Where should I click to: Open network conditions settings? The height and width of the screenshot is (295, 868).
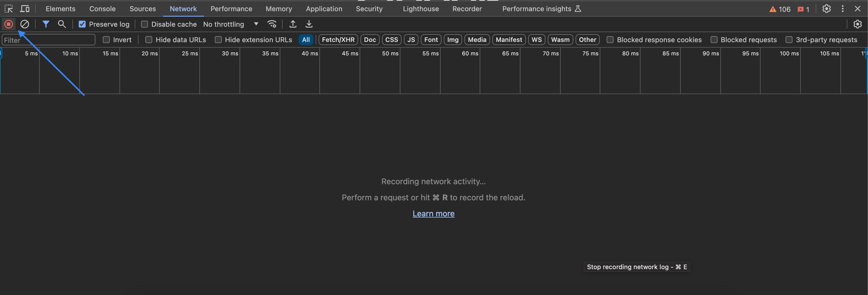272,24
